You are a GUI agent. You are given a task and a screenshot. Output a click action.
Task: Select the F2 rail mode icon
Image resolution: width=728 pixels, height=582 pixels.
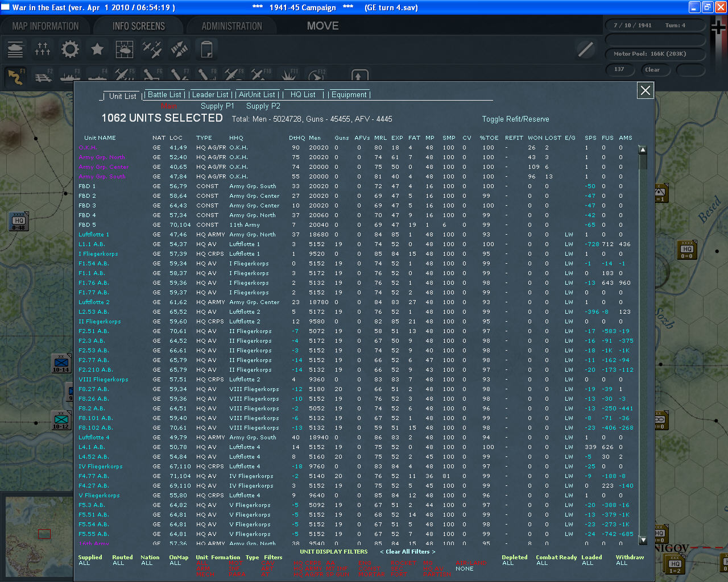click(43, 76)
